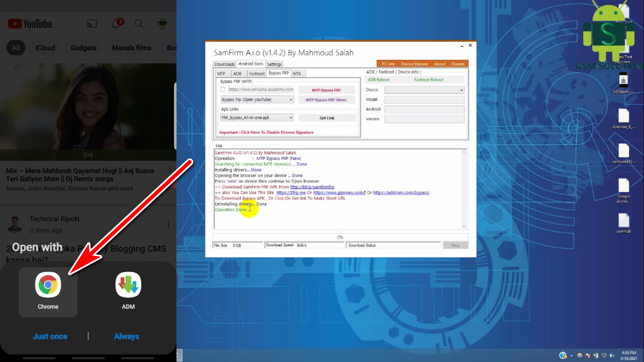
Task: Click the Download Status field
Action: click(394, 245)
